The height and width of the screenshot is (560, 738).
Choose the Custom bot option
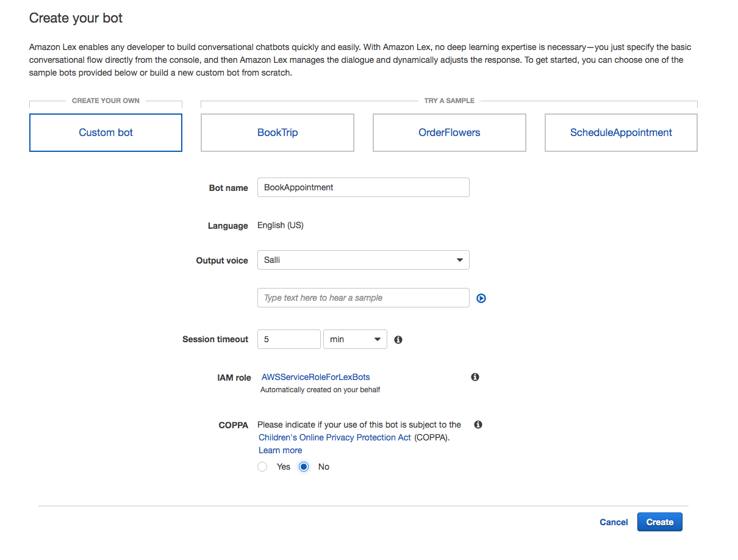click(x=106, y=132)
